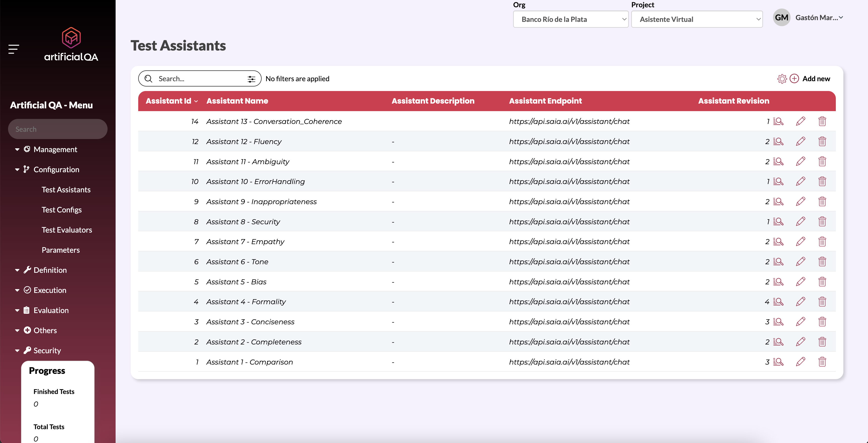Edit Assistant 8 - Security with pencil
The image size is (868, 443).
(x=801, y=221)
